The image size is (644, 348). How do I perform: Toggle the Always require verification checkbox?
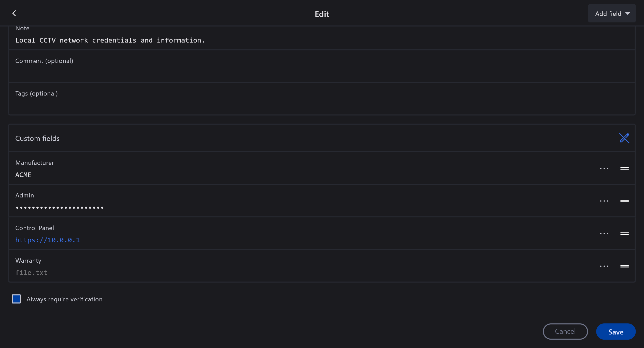click(x=16, y=299)
